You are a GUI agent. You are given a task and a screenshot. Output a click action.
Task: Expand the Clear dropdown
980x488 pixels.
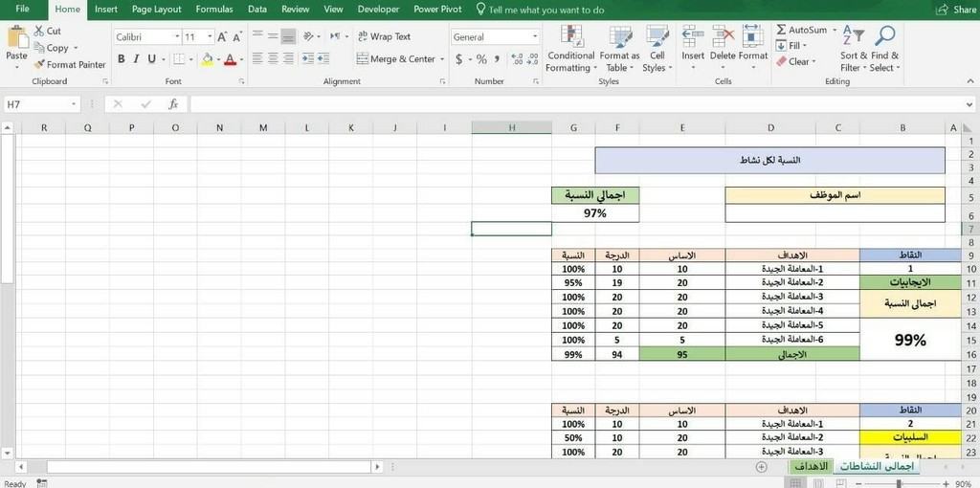click(x=813, y=62)
